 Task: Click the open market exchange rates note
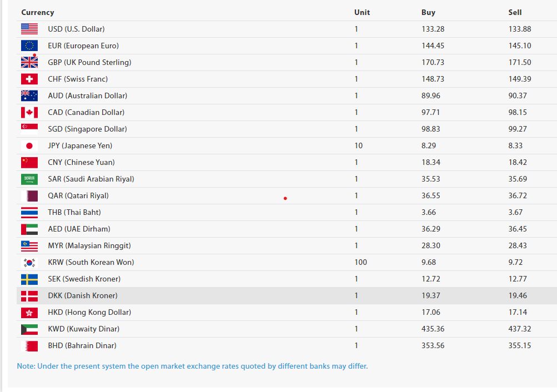point(192,366)
